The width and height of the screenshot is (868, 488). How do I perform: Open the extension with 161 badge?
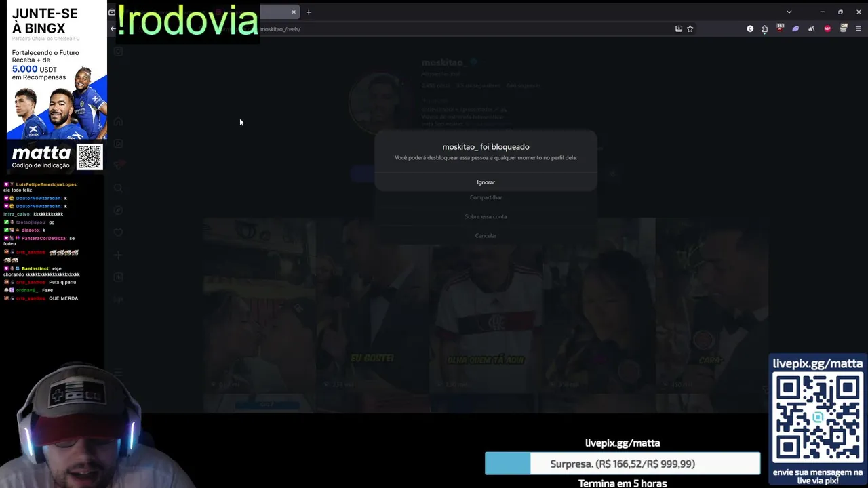tap(780, 28)
